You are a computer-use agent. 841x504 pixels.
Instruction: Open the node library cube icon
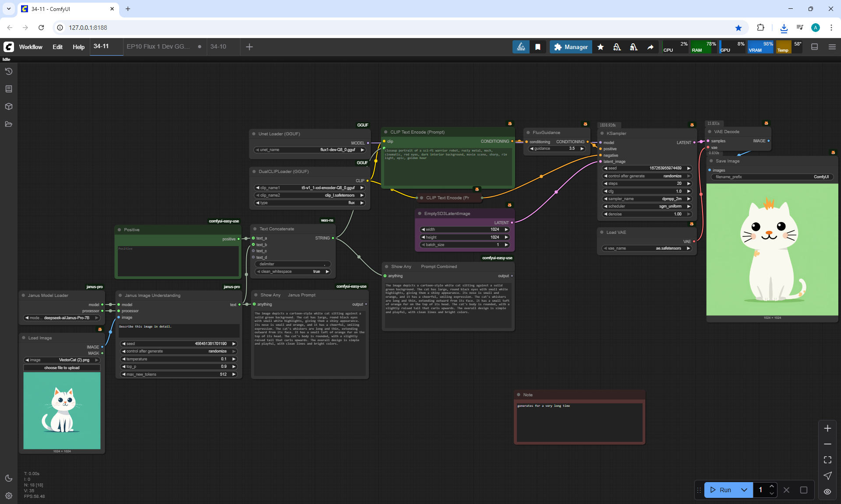coord(9,106)
